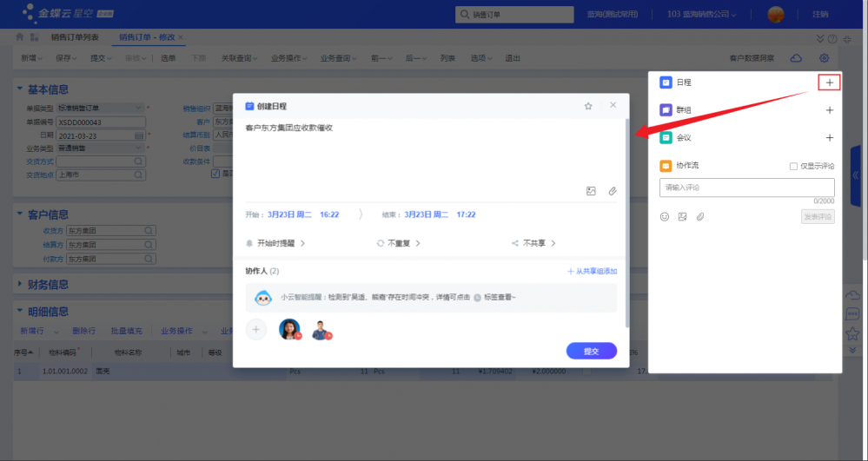Click the 从共享组添加 link
Image resolution: width=868 pixels, height=461 pixels.
592,271
